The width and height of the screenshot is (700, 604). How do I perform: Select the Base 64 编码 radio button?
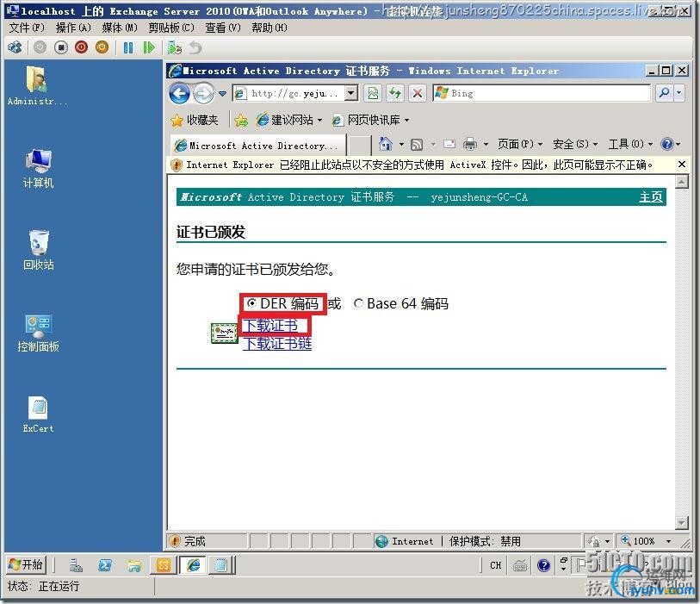tap(357, 303)
